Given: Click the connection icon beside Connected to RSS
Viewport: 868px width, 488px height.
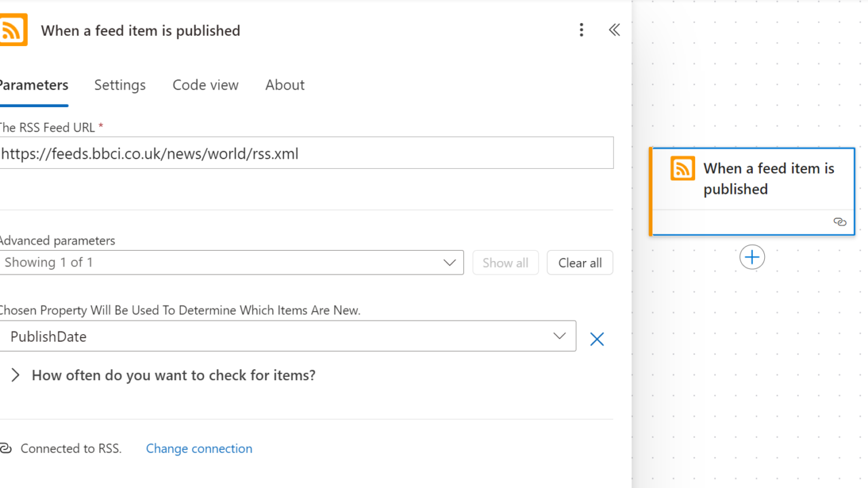Looking at the screenshot, I should click(6, 449).
